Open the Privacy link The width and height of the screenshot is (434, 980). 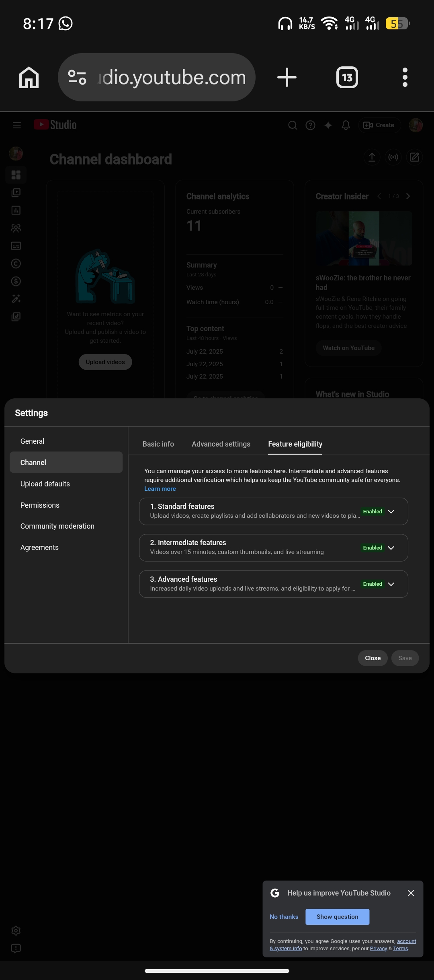tap(379, 948)
